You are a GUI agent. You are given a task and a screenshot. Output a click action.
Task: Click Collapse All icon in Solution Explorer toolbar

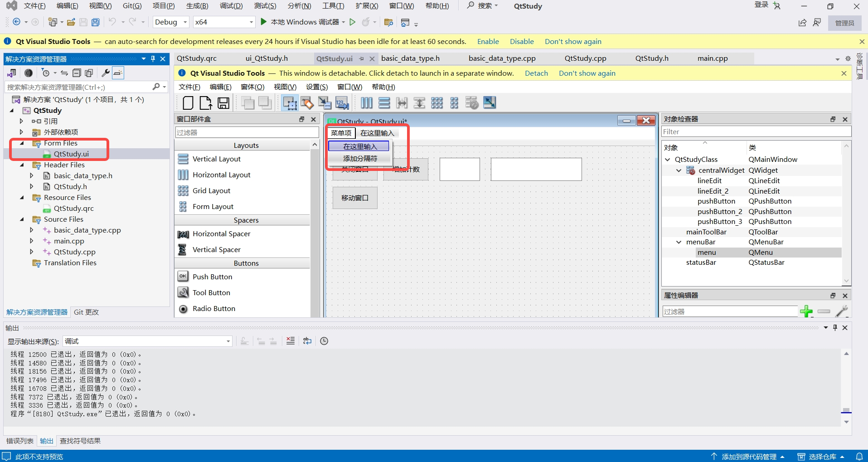tap(77, 73)
